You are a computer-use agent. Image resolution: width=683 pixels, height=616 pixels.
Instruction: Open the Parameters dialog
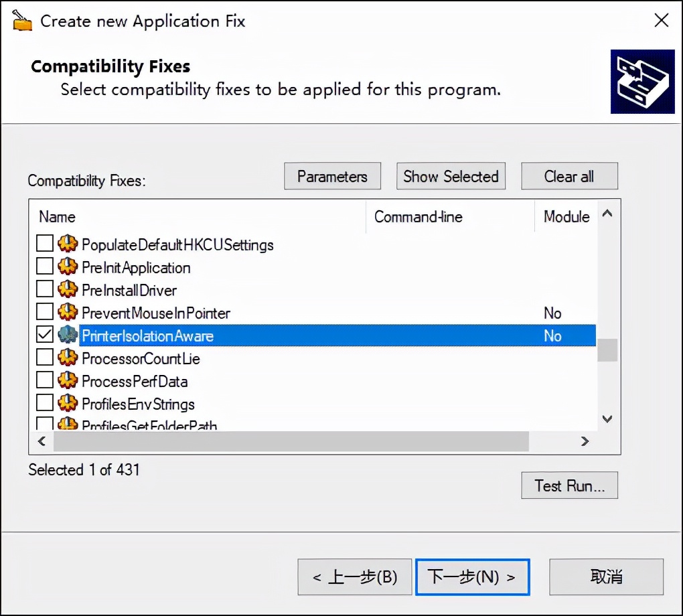pyautogui.click(x=332, y=176)
